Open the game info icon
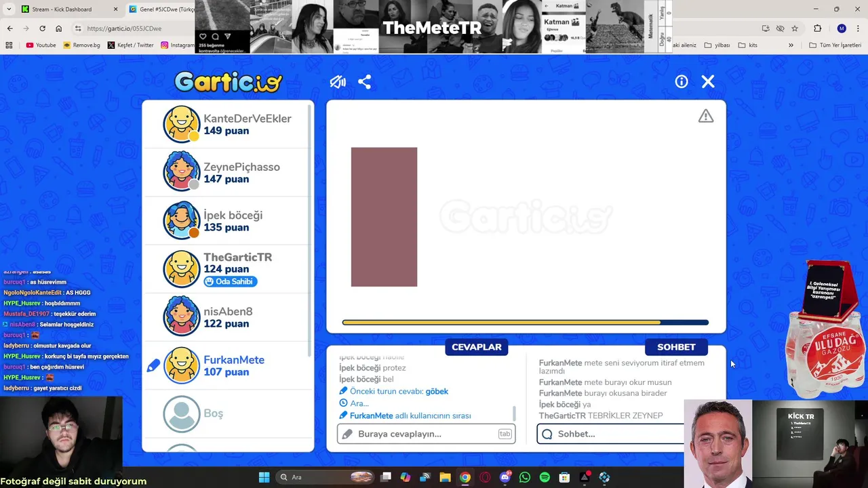 682,82
